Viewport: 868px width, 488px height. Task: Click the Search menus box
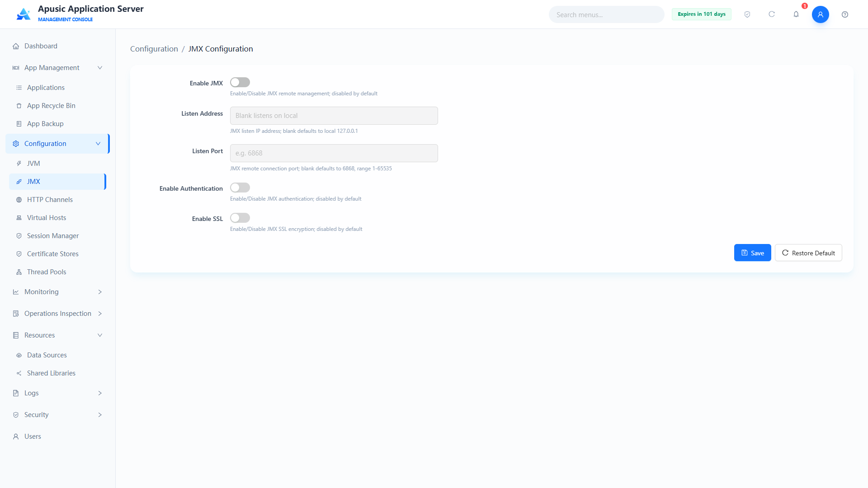(x=607, y=14)
